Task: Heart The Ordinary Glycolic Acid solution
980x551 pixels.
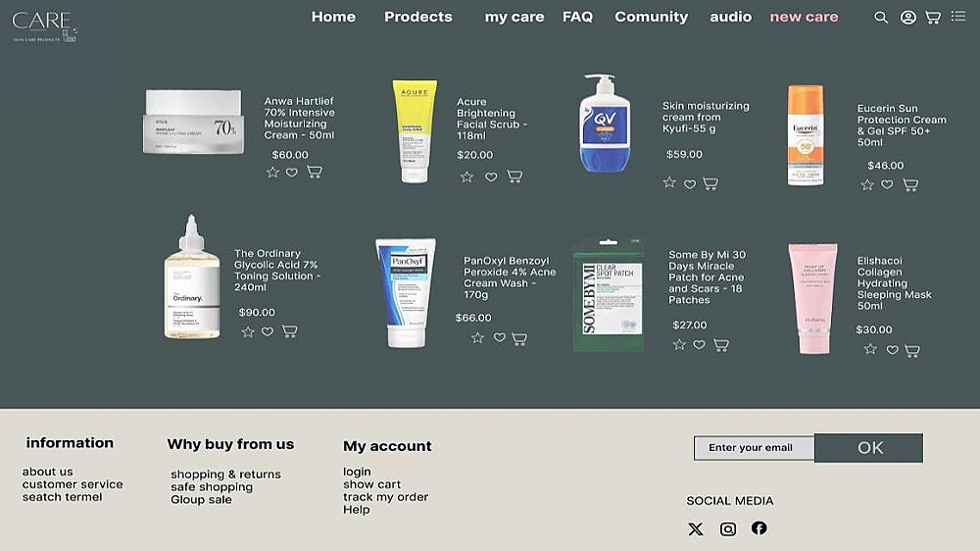Action: [x=268, y=332]
